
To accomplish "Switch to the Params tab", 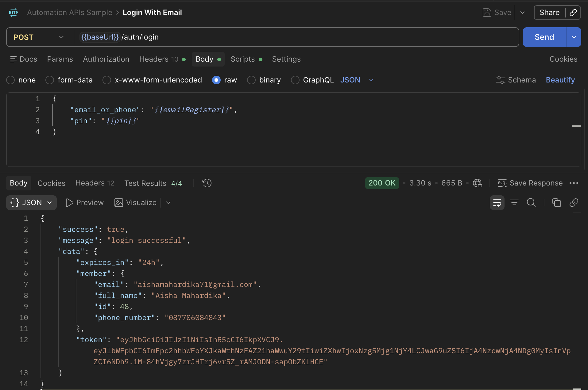I will click(60, 59).
